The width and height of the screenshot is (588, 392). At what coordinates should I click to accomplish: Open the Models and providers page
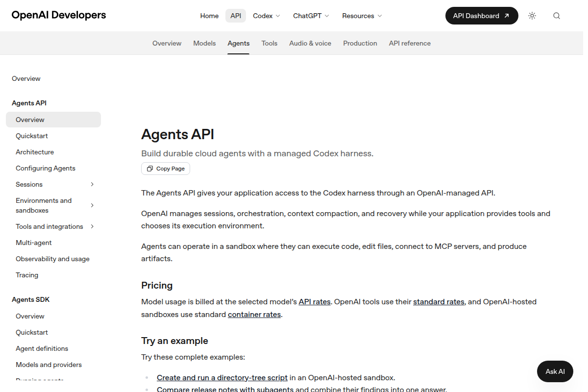(x=49, y=365)
